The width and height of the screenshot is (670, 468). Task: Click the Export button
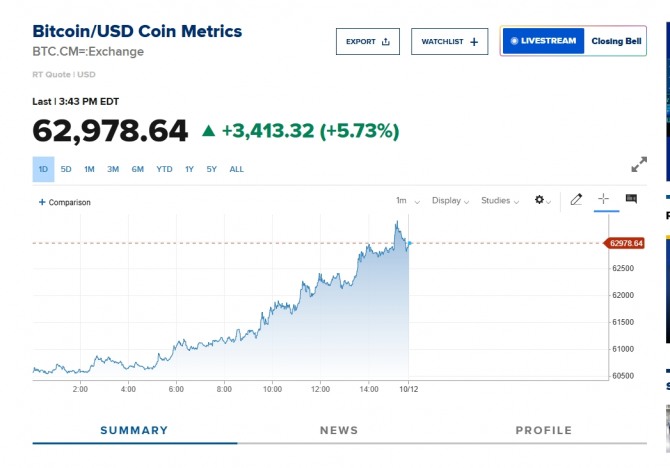point(367,42)
